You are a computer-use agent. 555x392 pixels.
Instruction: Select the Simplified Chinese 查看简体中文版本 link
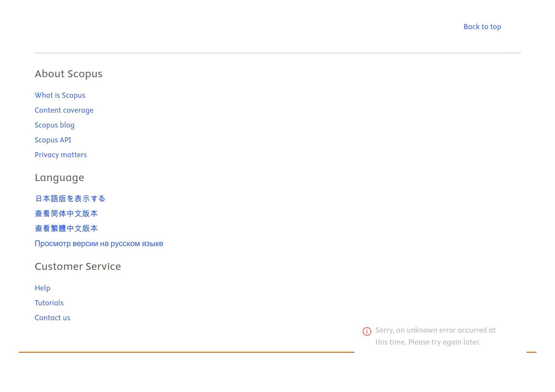pos(66,214)
